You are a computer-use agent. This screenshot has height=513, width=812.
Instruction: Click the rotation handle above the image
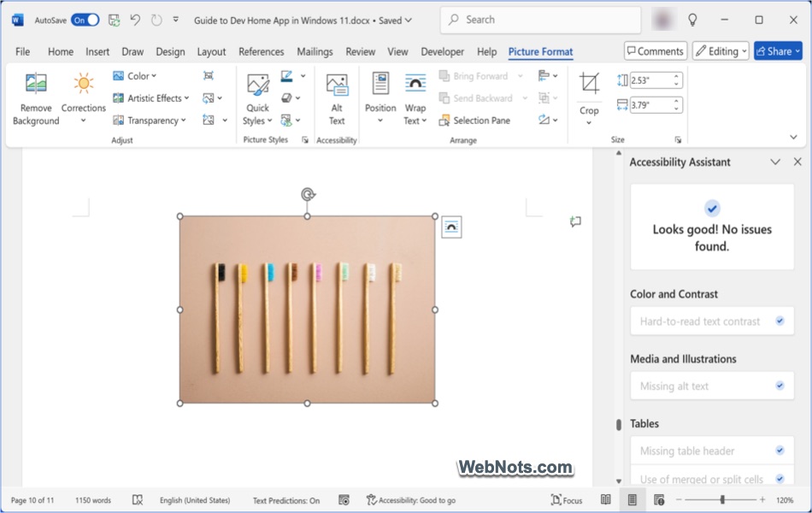pos(308,194)
